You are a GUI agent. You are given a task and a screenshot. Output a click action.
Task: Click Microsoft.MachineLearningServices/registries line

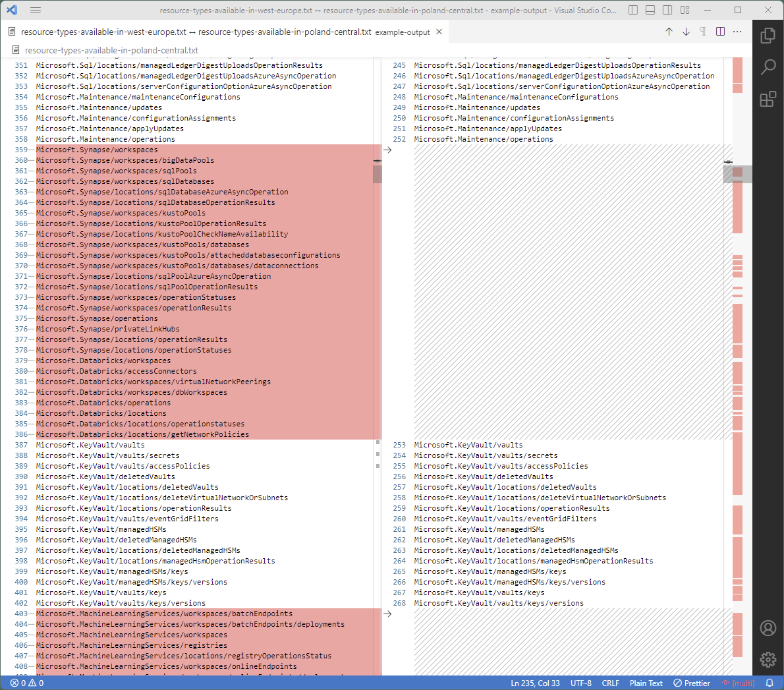tap(132, 645)
